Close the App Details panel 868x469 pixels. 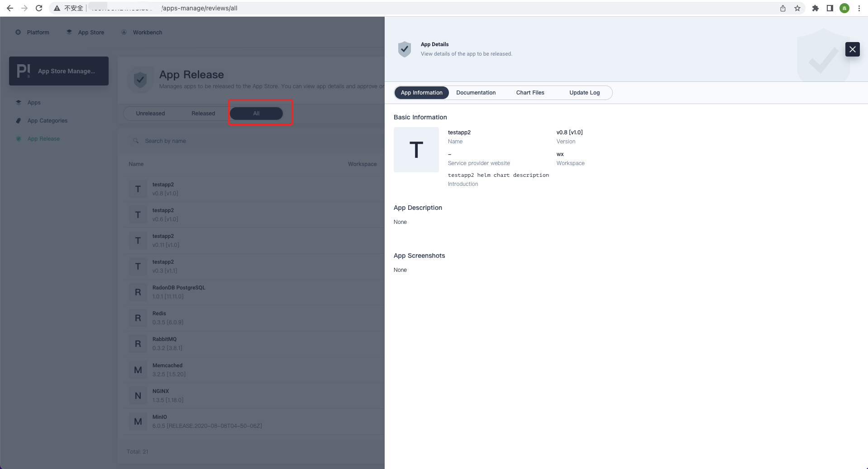pos(852,49)
